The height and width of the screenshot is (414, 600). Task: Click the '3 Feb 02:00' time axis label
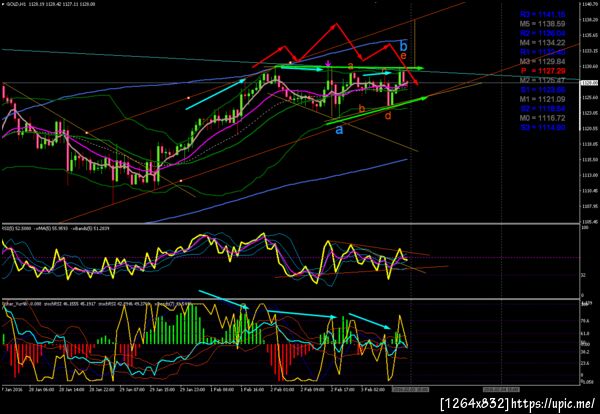pyautogui.click(x=372, y=390)
